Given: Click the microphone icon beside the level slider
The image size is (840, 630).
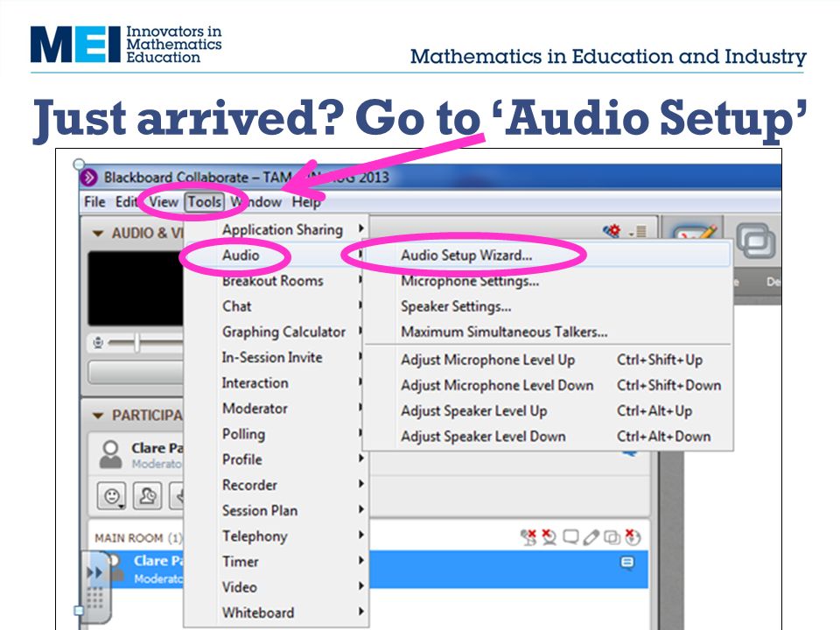Looking at the screenshot, I should (98, 342).
